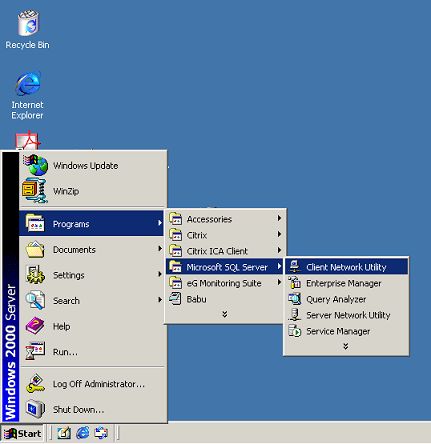Viewport: 431px width, 444px height.
Task: Click the Start button
Action: 22,433
